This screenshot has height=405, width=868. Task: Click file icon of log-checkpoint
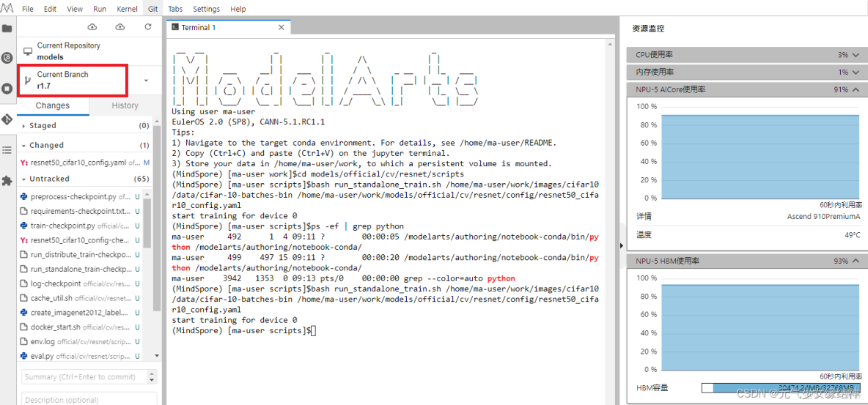coord(24,284)
